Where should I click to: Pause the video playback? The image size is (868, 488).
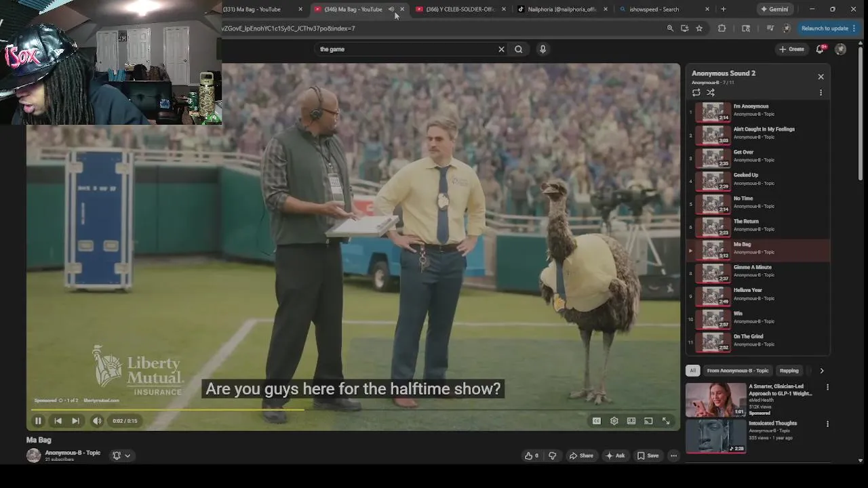tap(38, 421)
